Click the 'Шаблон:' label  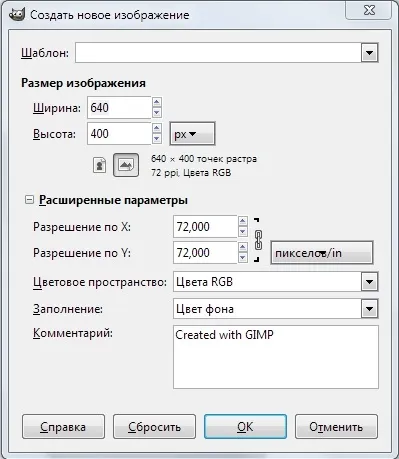pos(45,53)
